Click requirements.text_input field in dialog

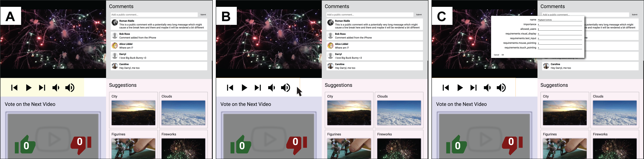coord(560,39)
